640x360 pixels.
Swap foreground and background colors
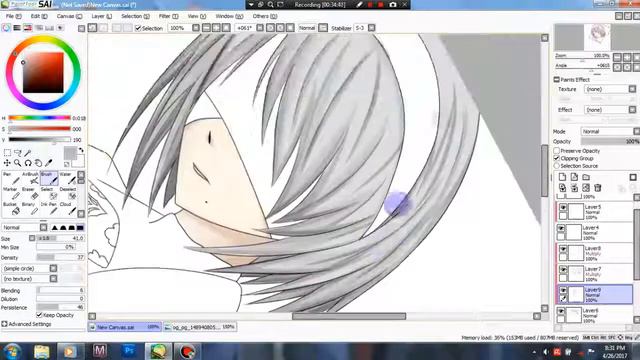tap(81, 150)
